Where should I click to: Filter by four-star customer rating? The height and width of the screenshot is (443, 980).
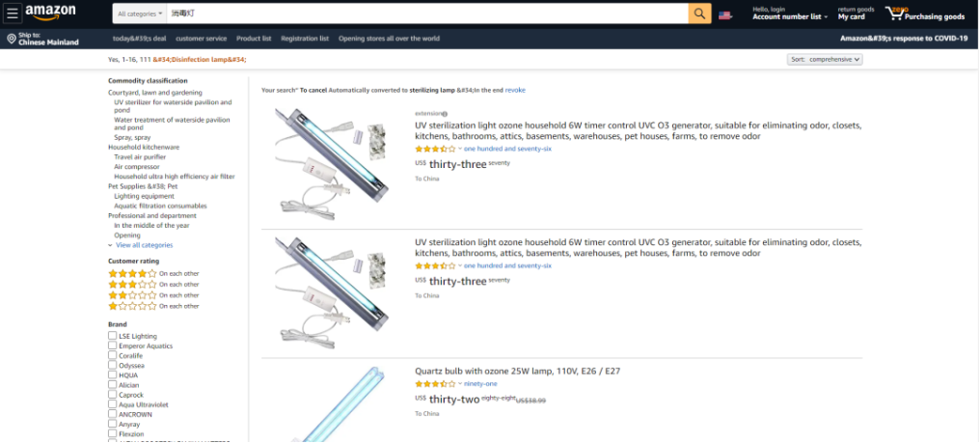coord(132,274)
